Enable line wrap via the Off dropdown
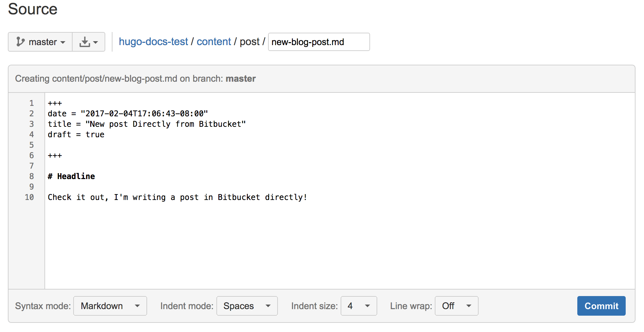 click(x=456, y=306)
